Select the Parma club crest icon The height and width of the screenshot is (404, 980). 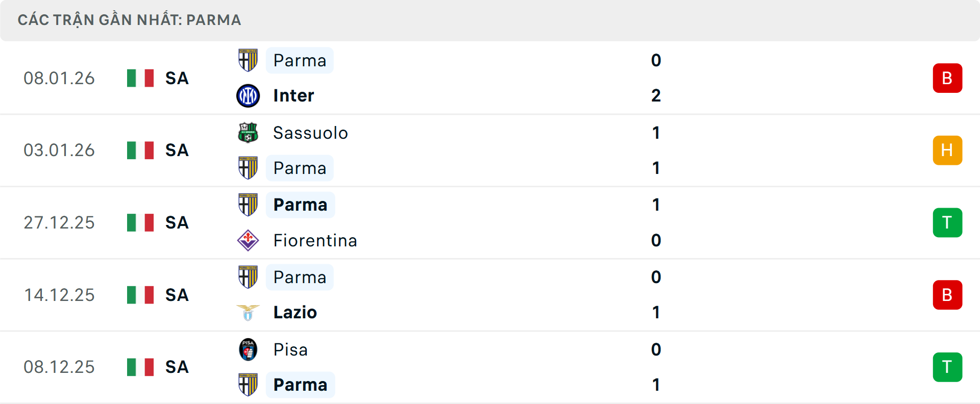(248, 60)
